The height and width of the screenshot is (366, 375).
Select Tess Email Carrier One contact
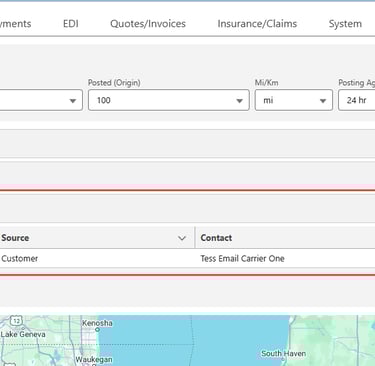click(242, 258)
